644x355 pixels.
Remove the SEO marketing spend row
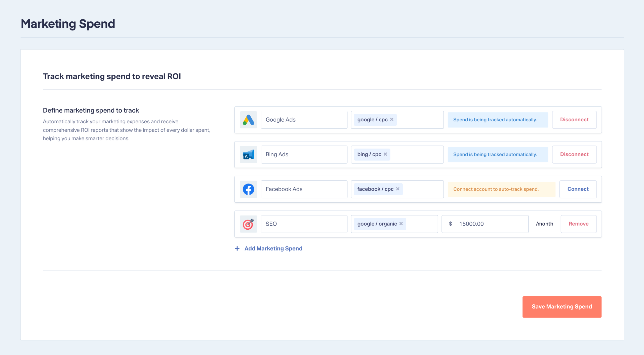coord(579,224)
